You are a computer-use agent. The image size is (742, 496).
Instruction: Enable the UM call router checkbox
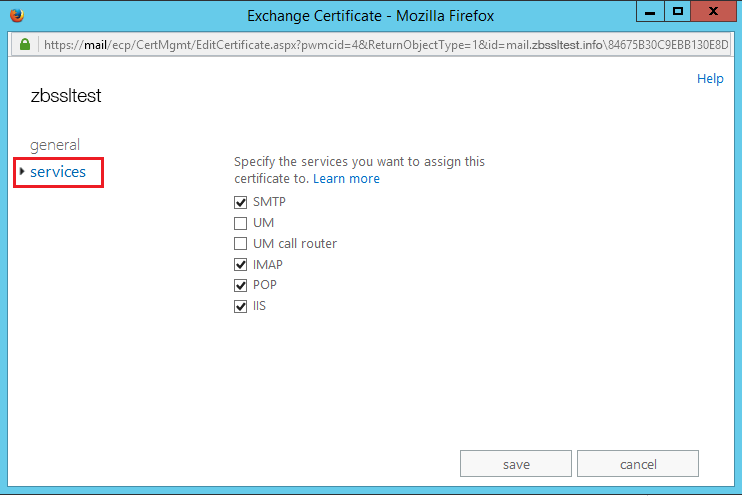point(240,244)
